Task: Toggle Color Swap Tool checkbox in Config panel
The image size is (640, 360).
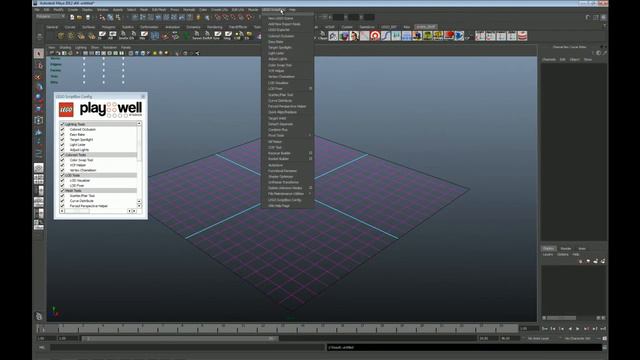Action: 62,160
